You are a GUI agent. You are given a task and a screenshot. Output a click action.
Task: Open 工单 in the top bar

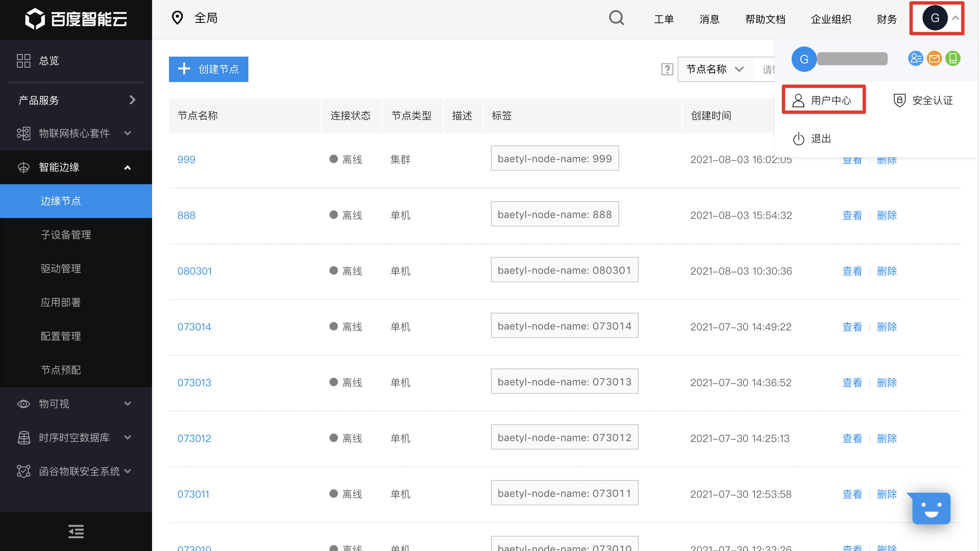click(664, 19)
